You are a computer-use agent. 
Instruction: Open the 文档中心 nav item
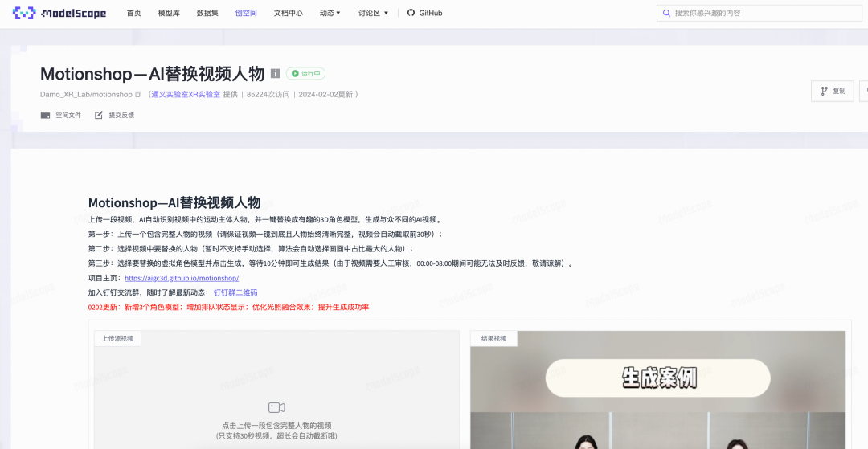[x=289, y=13]
